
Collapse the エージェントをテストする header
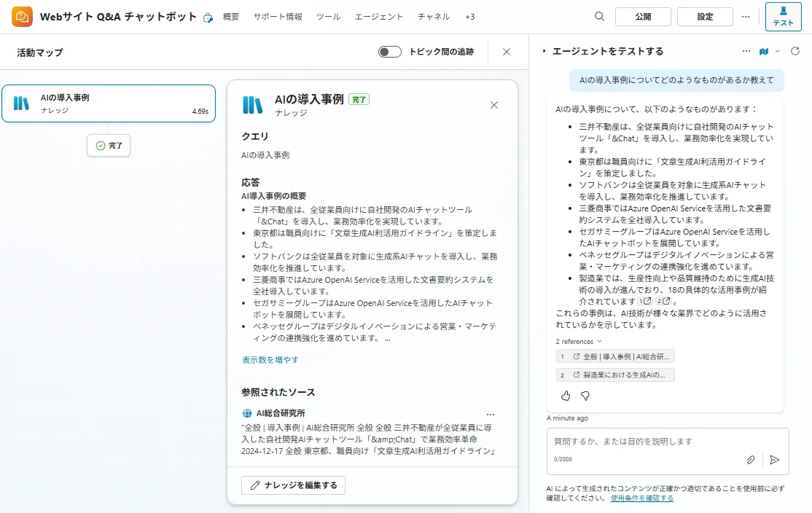point(543,51)
